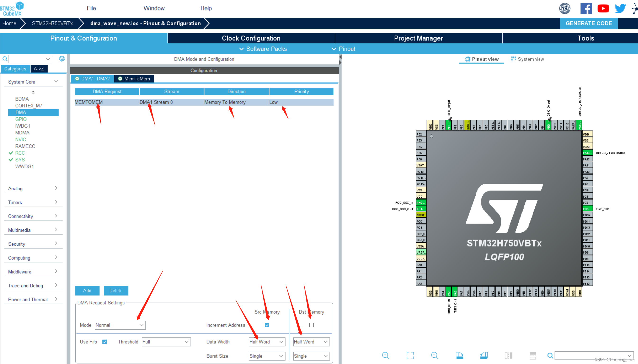
Task: Select the green PC6 pin (TIM8_CH1)
Action: 587,209
